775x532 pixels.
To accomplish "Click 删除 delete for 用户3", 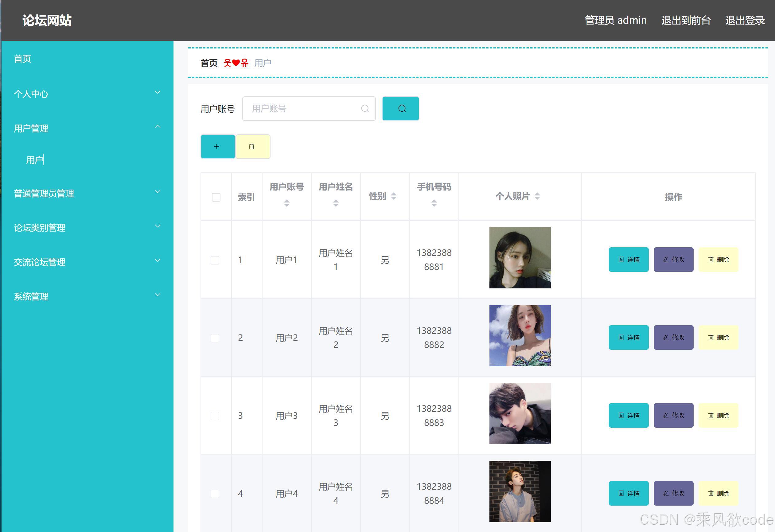I will point(718,415).
